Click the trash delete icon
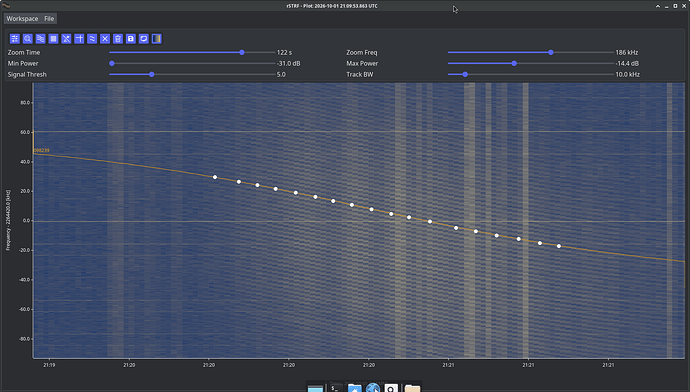The width and height of the screenshot is (690, 392). tap(118, 39)
